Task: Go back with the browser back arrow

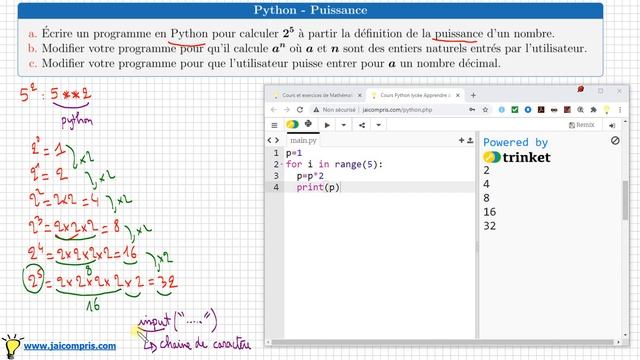Action: [274, 110]
